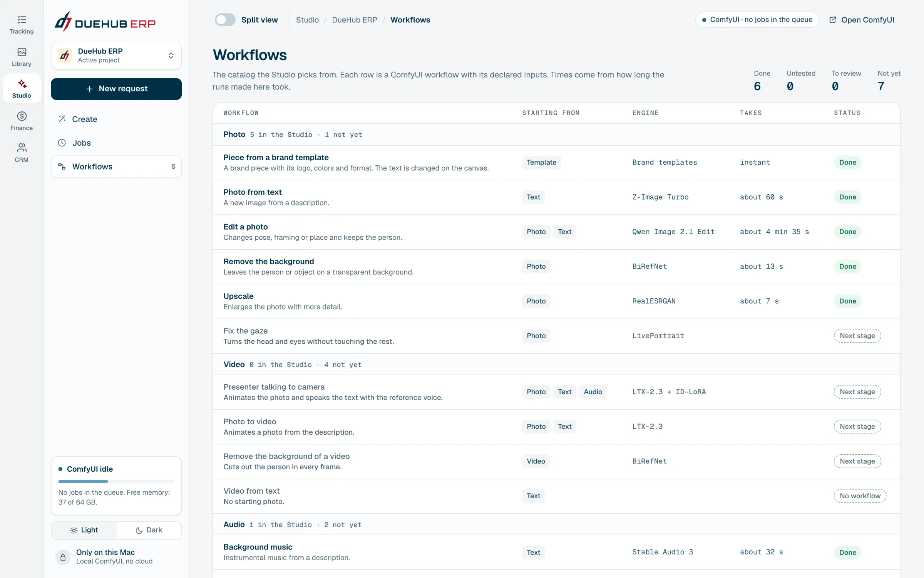
Task: Click the ComfyUI queue status pill
Action: click(757, 20)
